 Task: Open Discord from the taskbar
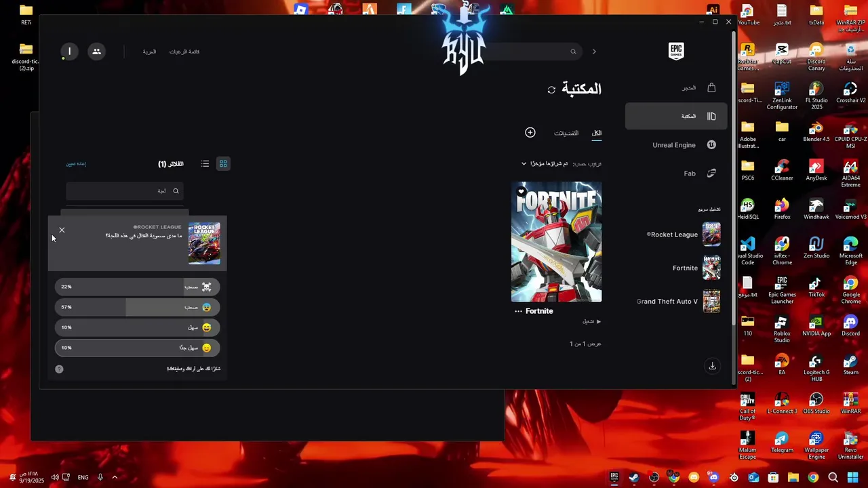[x=713, y=477]
